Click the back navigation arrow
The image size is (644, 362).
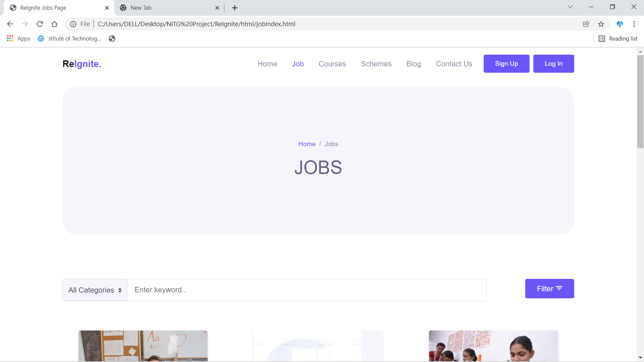tap(10, 24)
